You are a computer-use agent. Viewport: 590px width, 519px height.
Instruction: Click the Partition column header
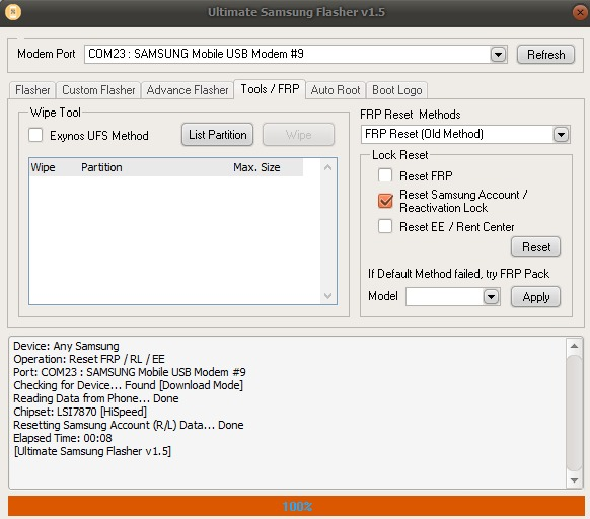[102, 167]
